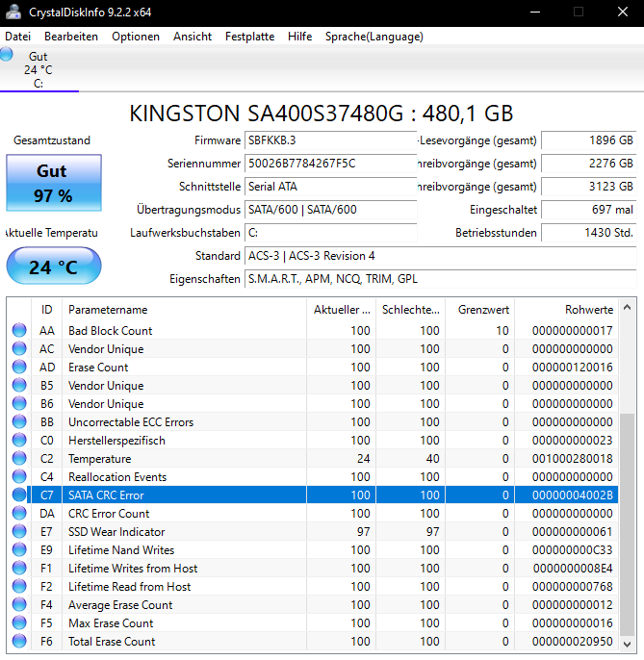Click the 24 °C temperature button

point(54,266)
